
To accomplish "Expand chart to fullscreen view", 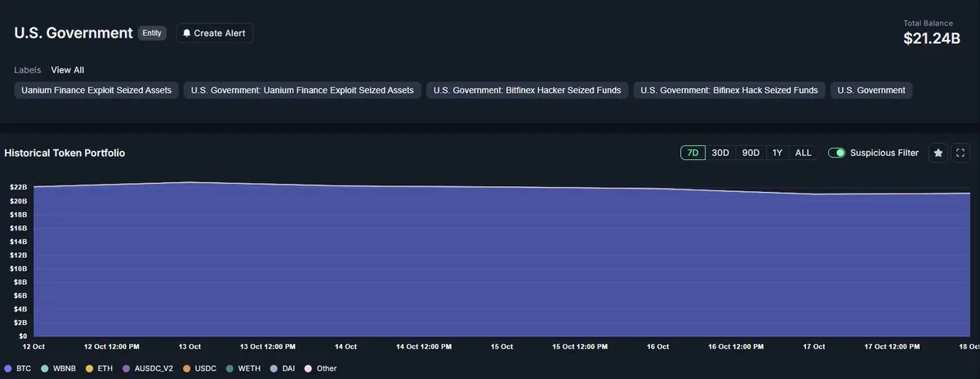I will 960,153.
